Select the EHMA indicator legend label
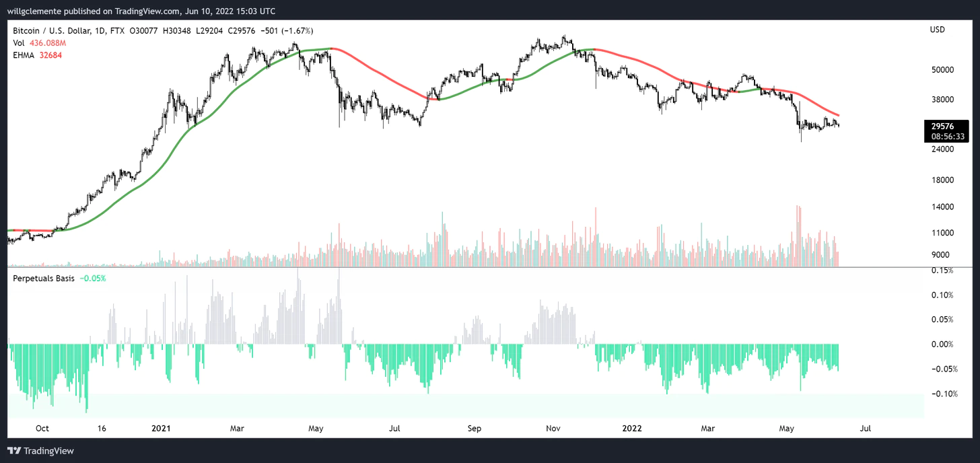 point(24,55)
